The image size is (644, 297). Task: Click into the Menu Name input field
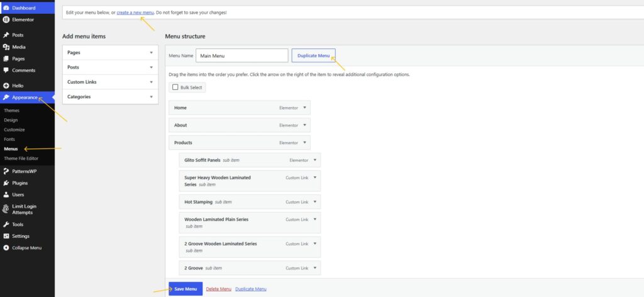click(242, 55)
